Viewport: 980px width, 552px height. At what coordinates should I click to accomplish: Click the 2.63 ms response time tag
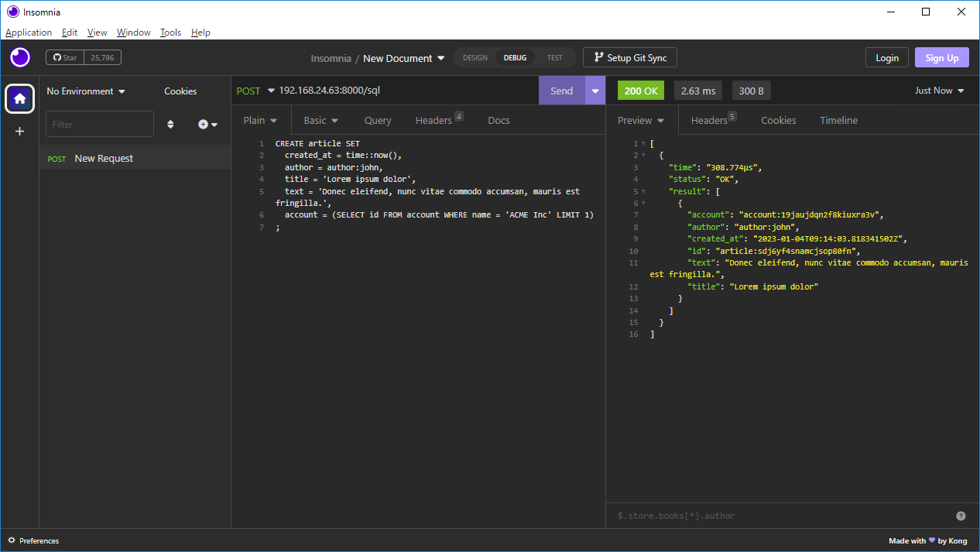[698, 91]
